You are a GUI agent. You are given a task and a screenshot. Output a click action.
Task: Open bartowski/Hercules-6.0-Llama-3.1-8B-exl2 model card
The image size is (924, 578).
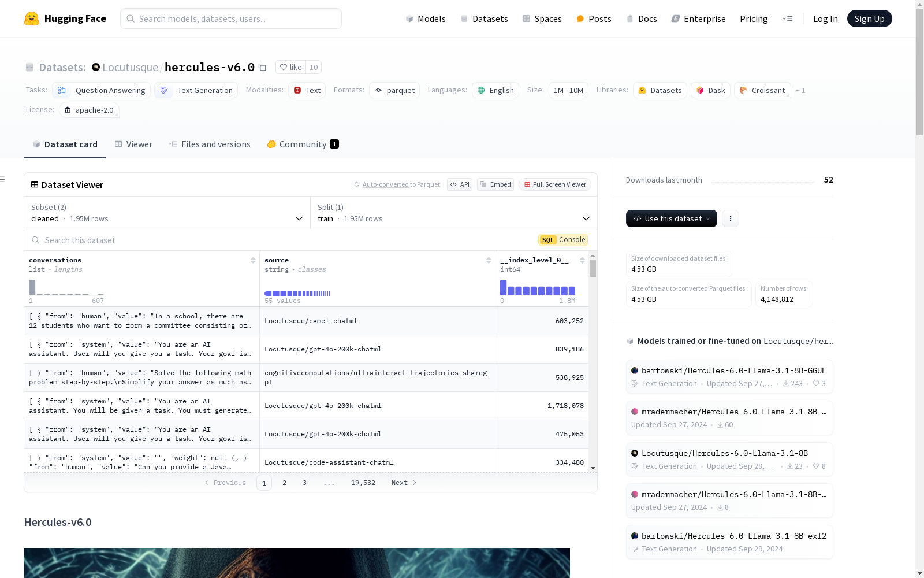pos(729,542)
